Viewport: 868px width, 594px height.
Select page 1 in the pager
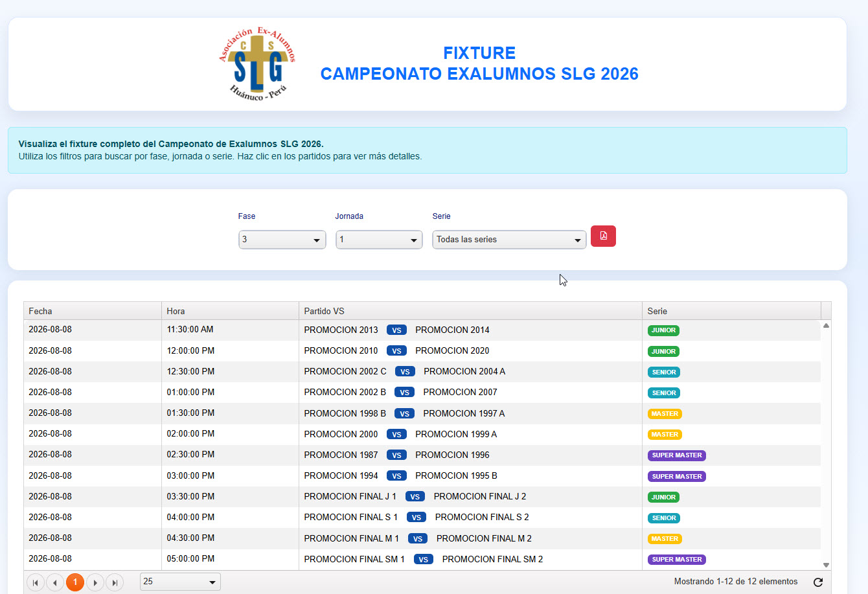click(75, 582)
